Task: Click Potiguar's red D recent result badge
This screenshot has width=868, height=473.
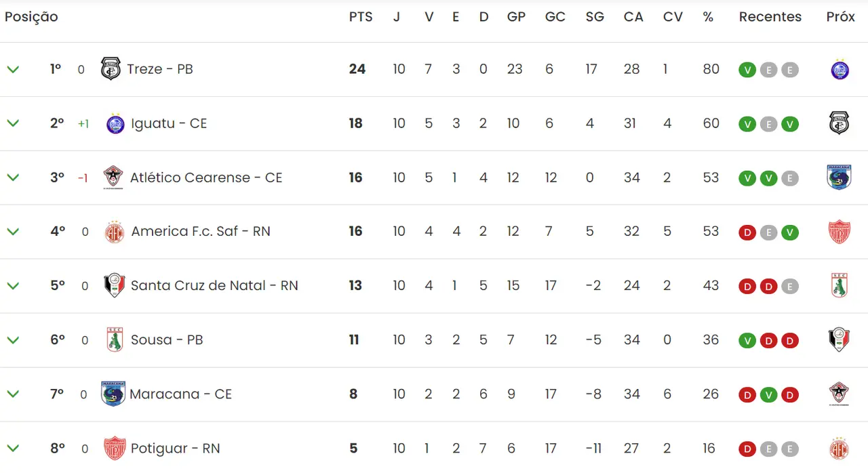Action: 747,449
